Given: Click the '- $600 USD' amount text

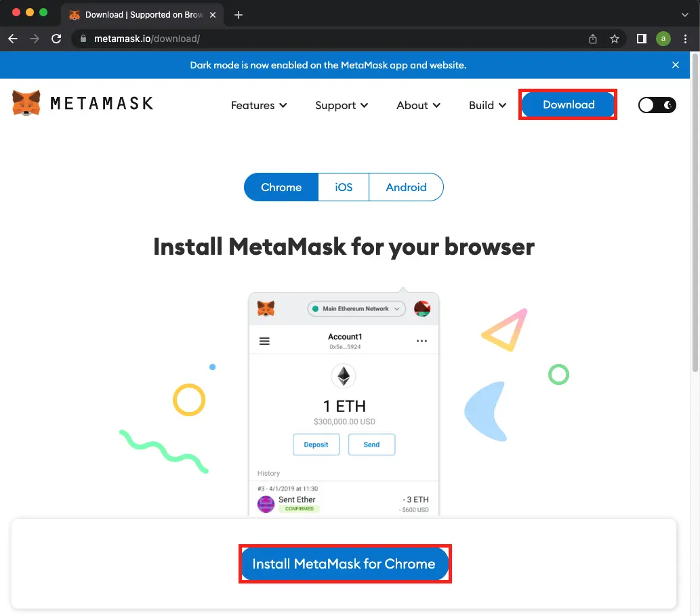Looking at the screenshot, I should tap(414, 510).
